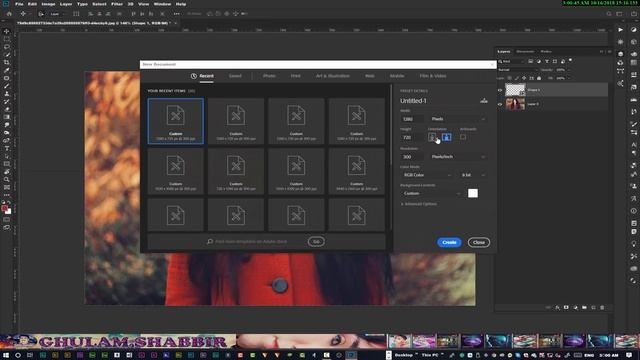Viewport: 640px width, 360px height.
Task: Select the Brush tool
Action: (x=7, y=86)
